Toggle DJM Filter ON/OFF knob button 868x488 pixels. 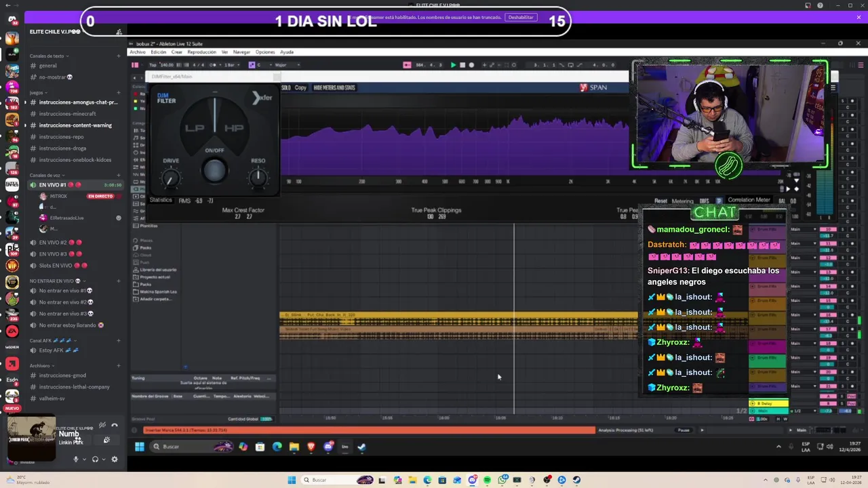(214, 170)
